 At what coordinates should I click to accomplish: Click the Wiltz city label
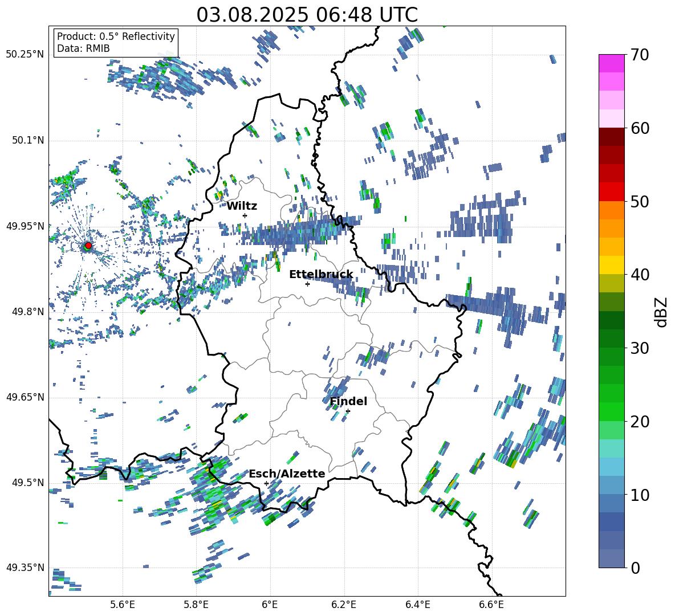pyautogui.click(x=242, y=206)
